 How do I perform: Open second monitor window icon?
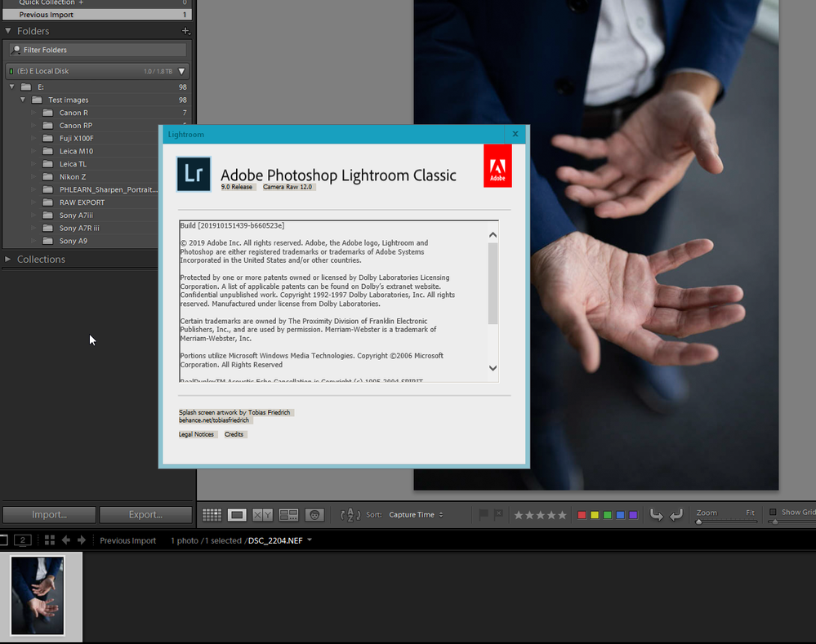click(22, 540)
